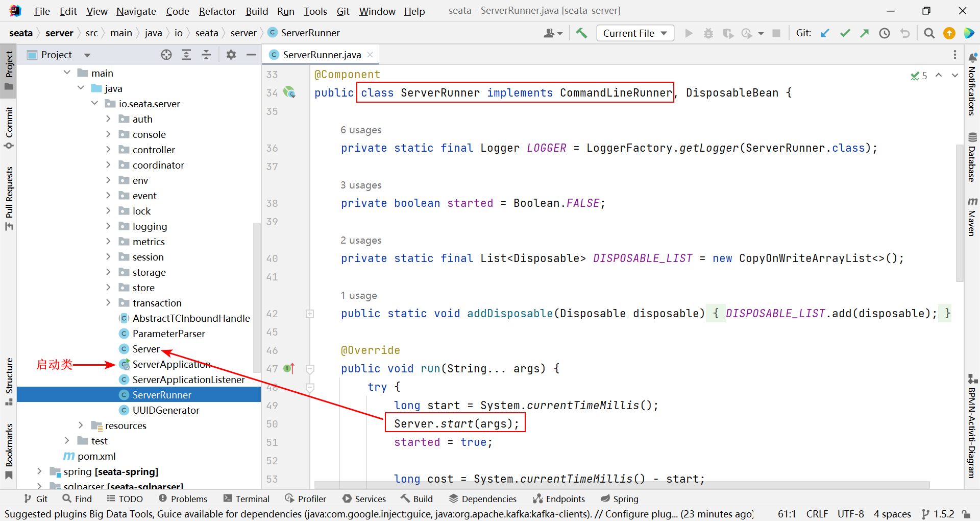The image size is (980, 521).
Task: Toggle the Structure tool window
Action: (9, 381)
